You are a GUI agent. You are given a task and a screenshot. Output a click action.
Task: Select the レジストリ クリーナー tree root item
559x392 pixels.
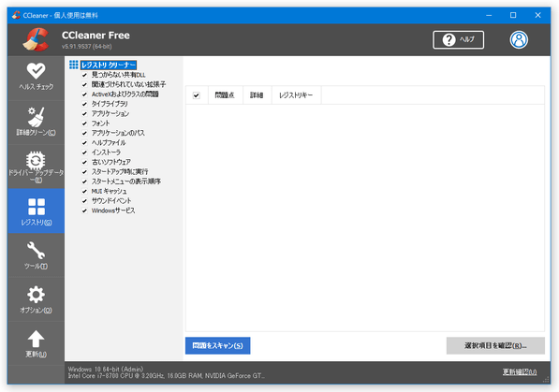109,65
